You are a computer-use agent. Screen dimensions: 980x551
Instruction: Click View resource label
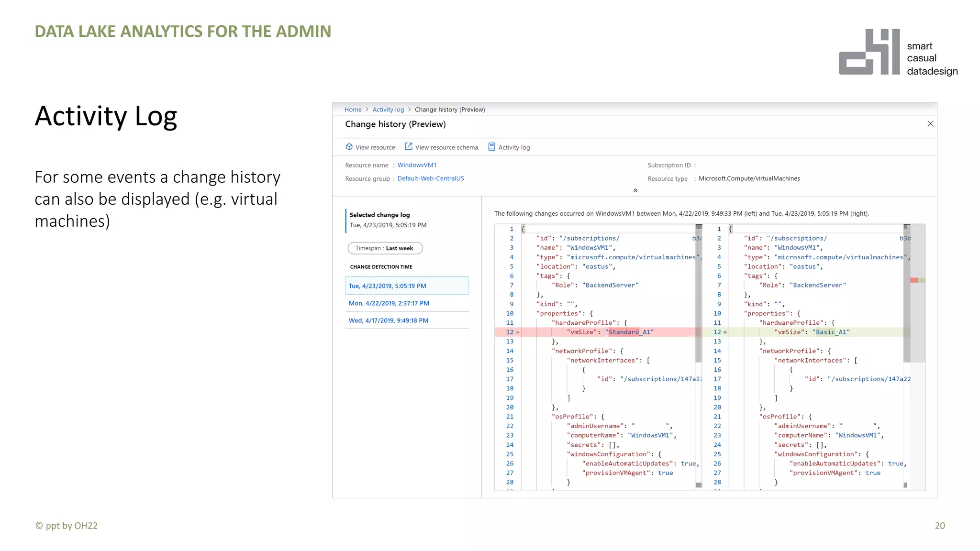[375, 147]
